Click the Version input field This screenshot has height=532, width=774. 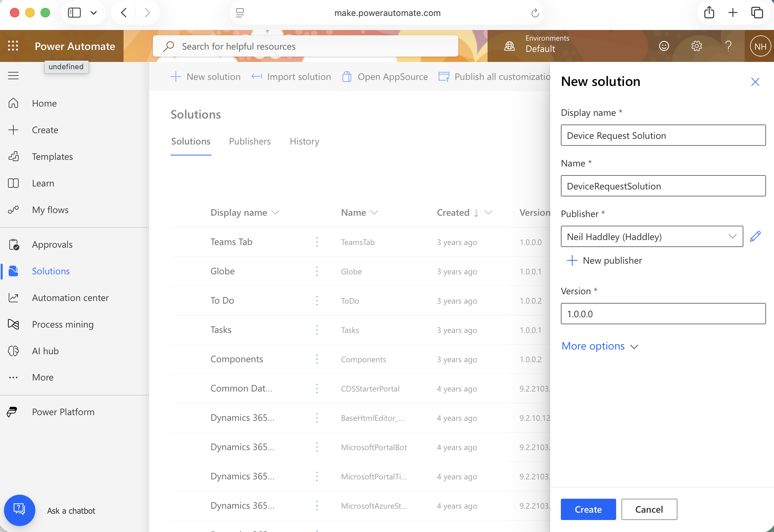coord(663,314)
